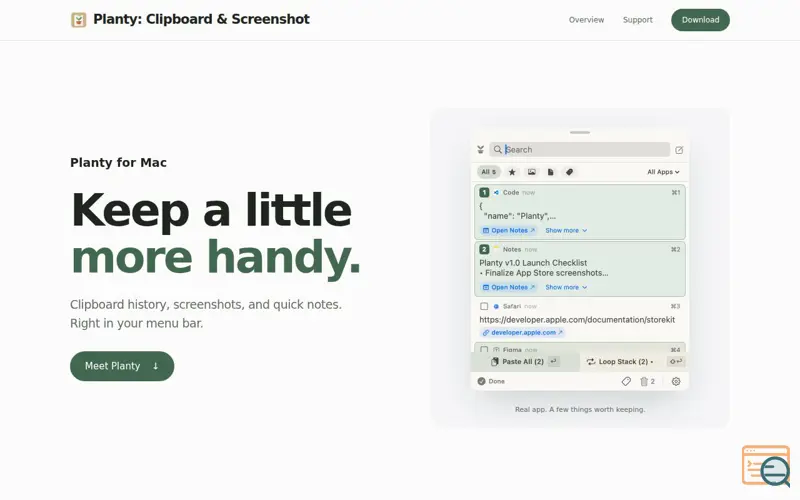The height and width of the screenshot is (500, 800).
Task: Click the Planty: Clipboard & Screenshot title
Action: coord(201,19)
